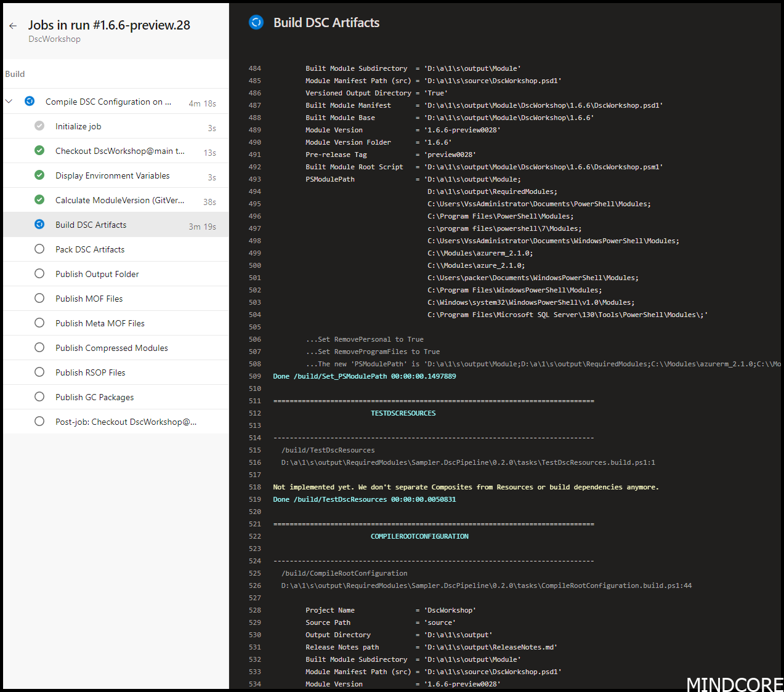Collapse the Compile DSC Configuration job via its chevron
784x692 pixels.
(x=9, y=101)
